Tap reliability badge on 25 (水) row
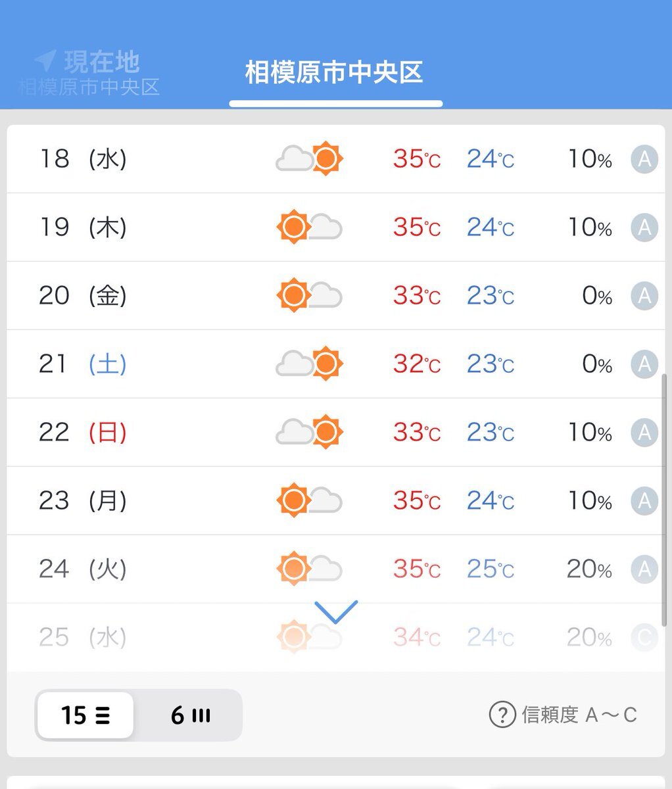The height and width of the screenshot is (789, 672). point(644,637)
